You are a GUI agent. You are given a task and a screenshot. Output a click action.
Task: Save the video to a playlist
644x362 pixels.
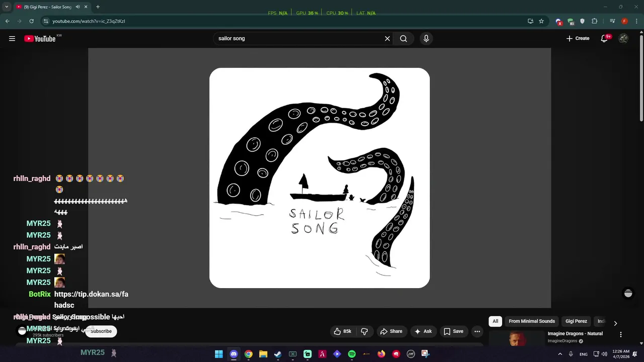click(x=453, y=331)
